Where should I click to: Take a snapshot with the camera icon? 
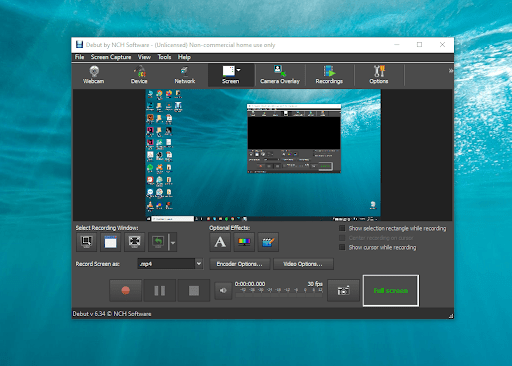coord(343,290)
